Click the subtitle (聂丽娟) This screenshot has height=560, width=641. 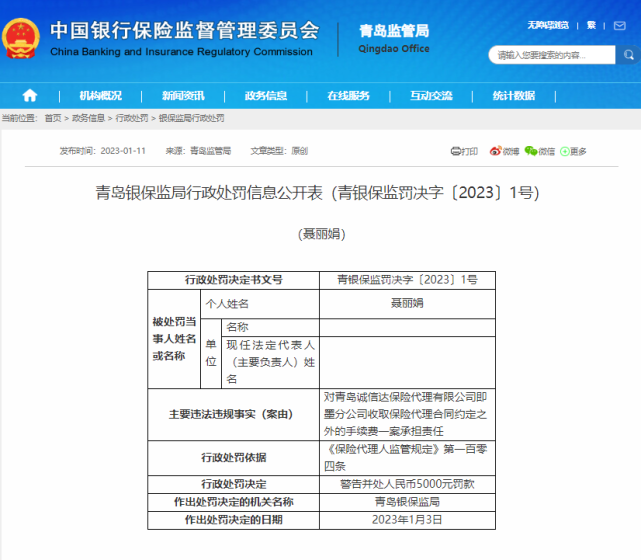322,234
